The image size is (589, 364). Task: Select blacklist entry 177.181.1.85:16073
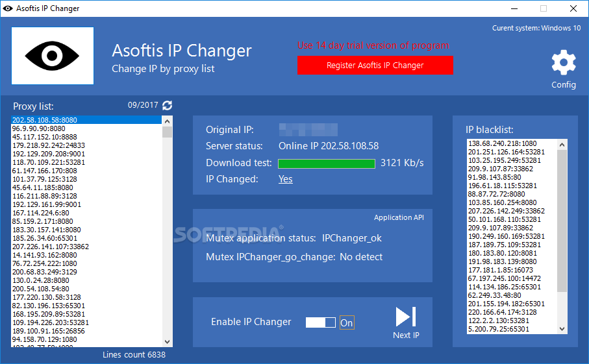(x=512, y=270)
